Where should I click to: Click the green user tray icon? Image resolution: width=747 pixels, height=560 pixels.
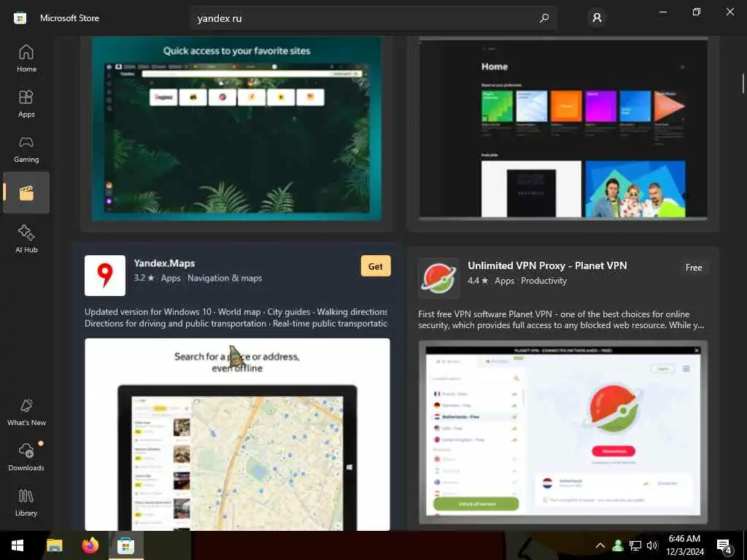coord(618,545)
